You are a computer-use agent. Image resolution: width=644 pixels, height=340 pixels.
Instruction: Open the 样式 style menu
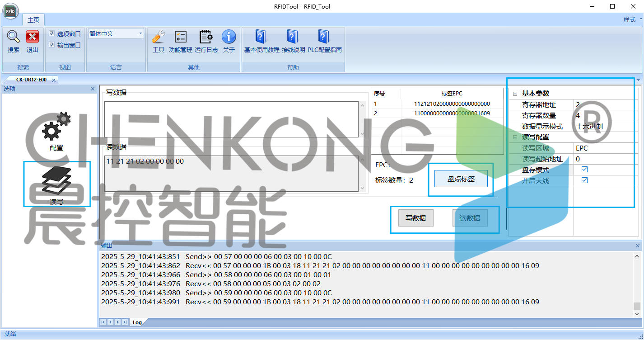632,19
